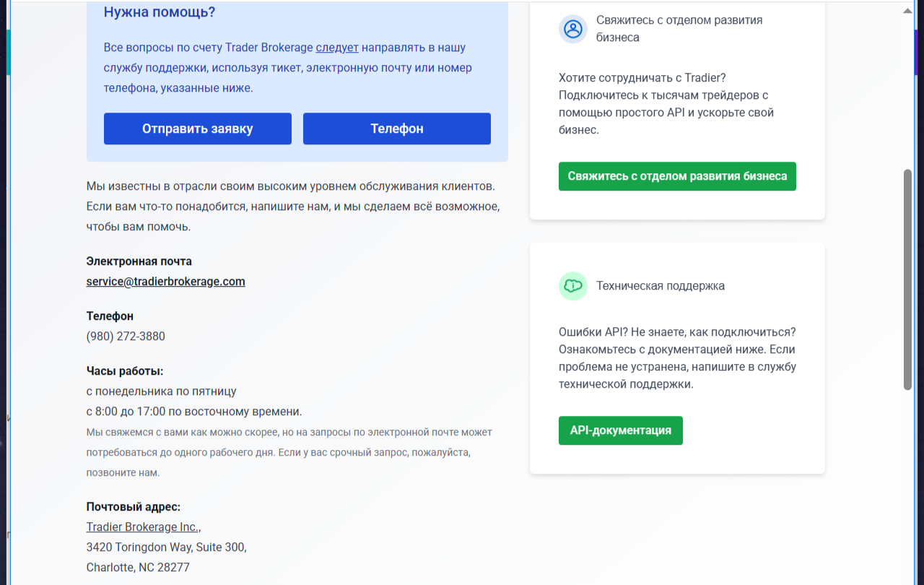924x585 pixels.
Task: Click the phone number (980) 272-3880
Action: click(x=126, y=337)
